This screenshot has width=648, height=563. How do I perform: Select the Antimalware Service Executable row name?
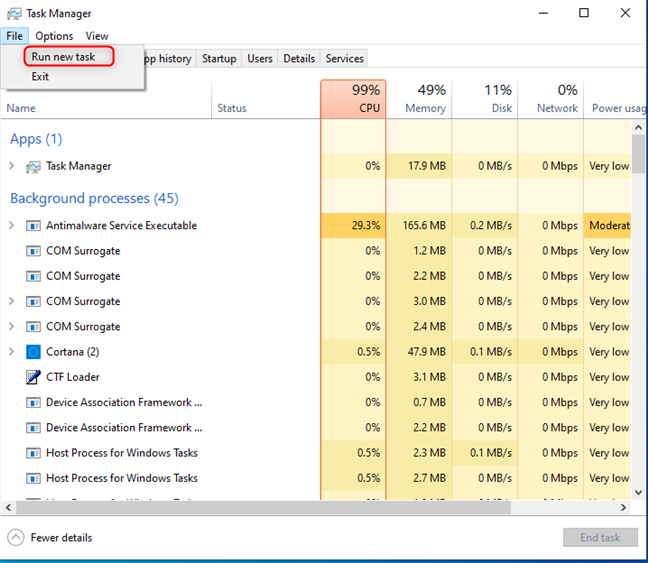click(x=122, y=226)
